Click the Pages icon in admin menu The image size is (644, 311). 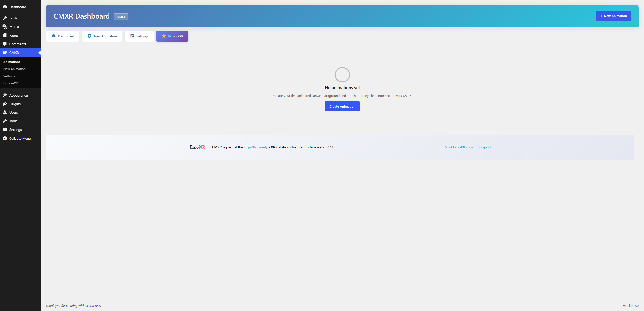click(5, 35)
